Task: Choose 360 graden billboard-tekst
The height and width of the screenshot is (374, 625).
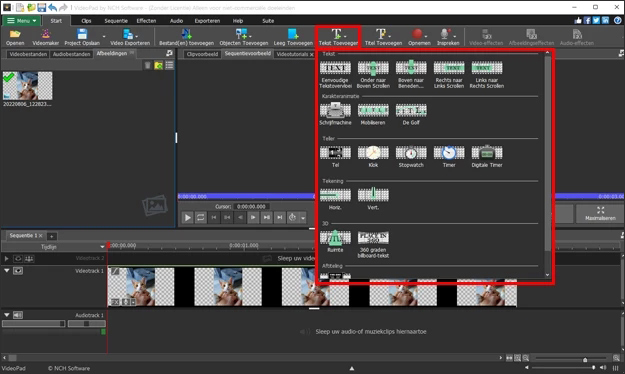Action: pos(373,244)
